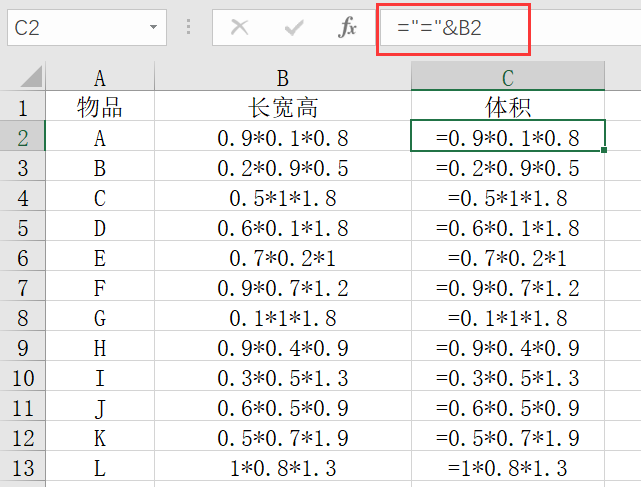Viewport: 641px width, 487px height.
Task: Select row 2 header
Action: (x=22, y=136)
